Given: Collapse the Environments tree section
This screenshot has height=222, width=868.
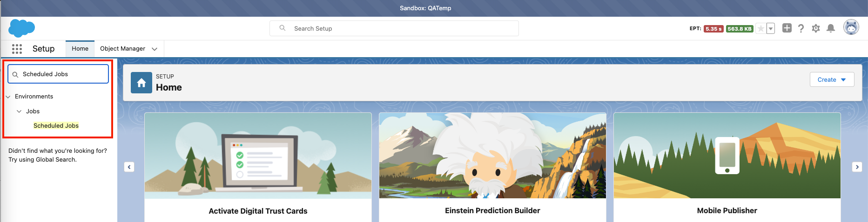Looking at the screenshot, I should pyautogui.click(x=8, y=97).
